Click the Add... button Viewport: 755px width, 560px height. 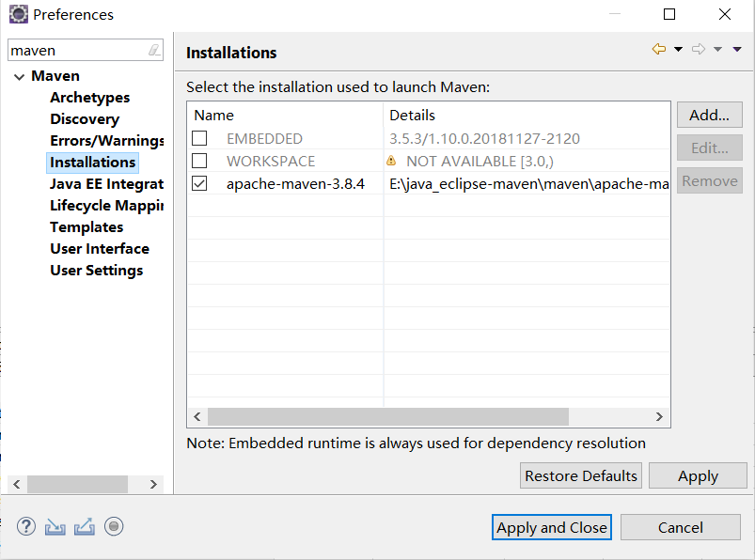pos(709,116)
